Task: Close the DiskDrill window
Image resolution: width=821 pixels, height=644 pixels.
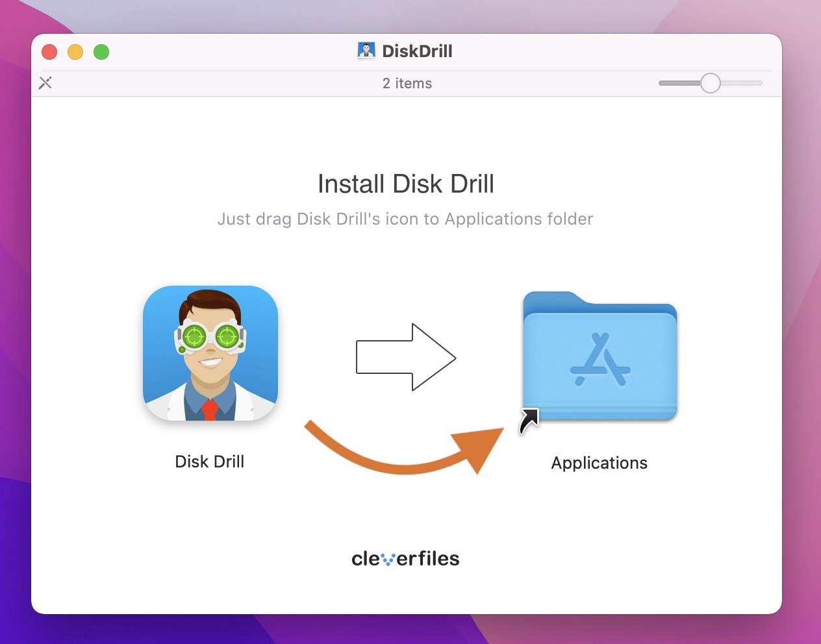Action: (49, 52)
